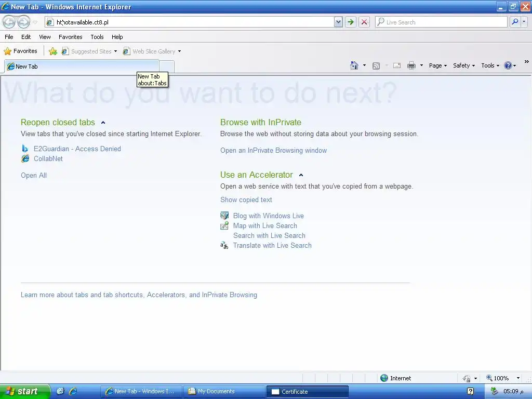Expand the address bar history dropdown
The height and width of the screenshot is (399, 532).
[x=338, y=22]
